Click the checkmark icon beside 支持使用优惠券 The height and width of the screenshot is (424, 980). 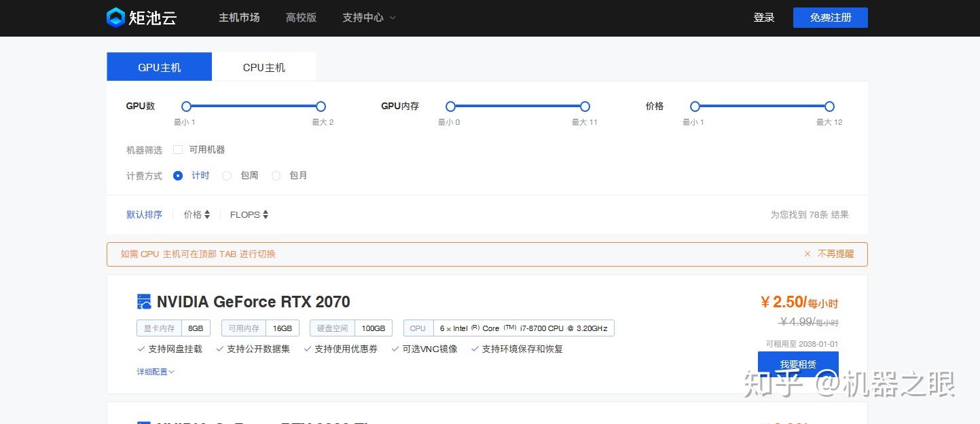308,349
